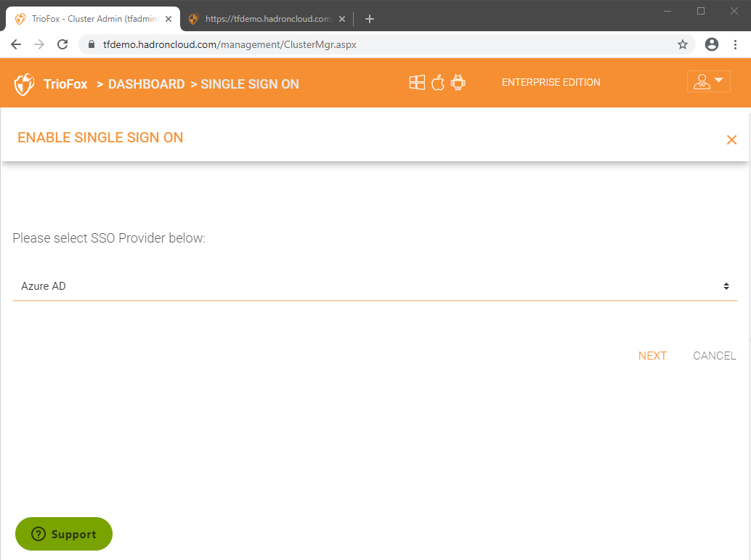Click the CANCEL button

pos(714,355)
